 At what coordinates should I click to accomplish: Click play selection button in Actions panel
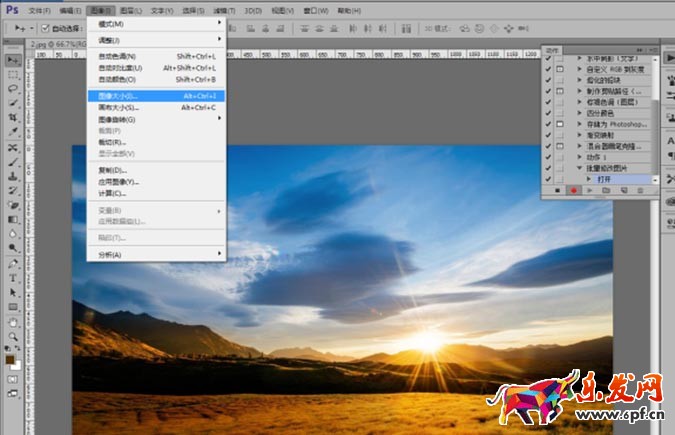pos(591,189)
